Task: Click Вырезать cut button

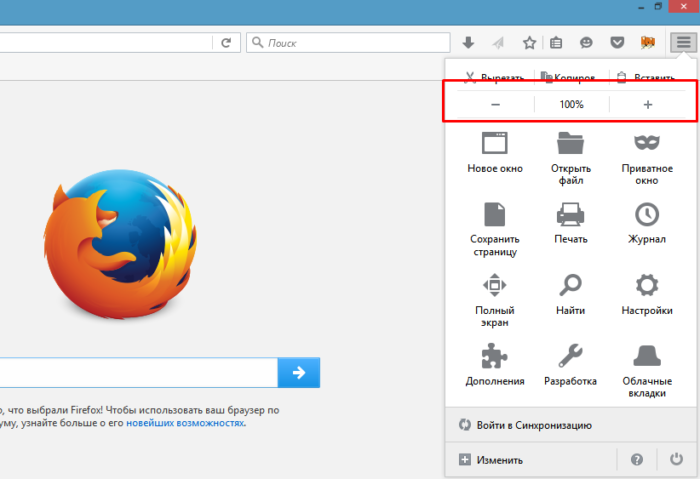Action: (495, 77)
